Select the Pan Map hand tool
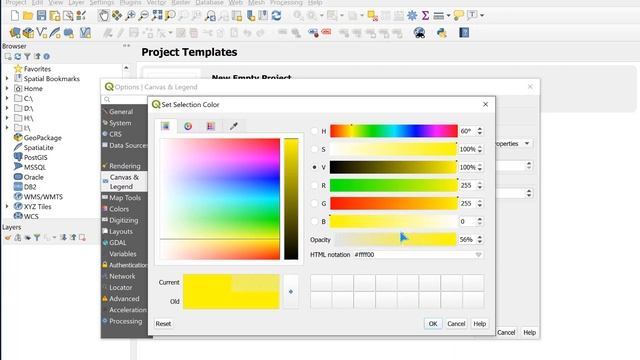 pyautogui.click(x=104, y=16)
